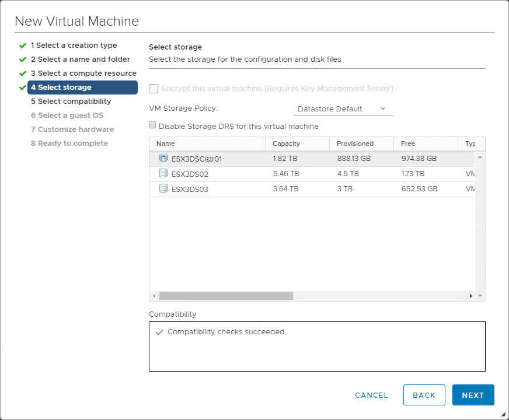Enable Disable Storage DRS checkbox
Screen dimensions: 509x420
(153, 125)
